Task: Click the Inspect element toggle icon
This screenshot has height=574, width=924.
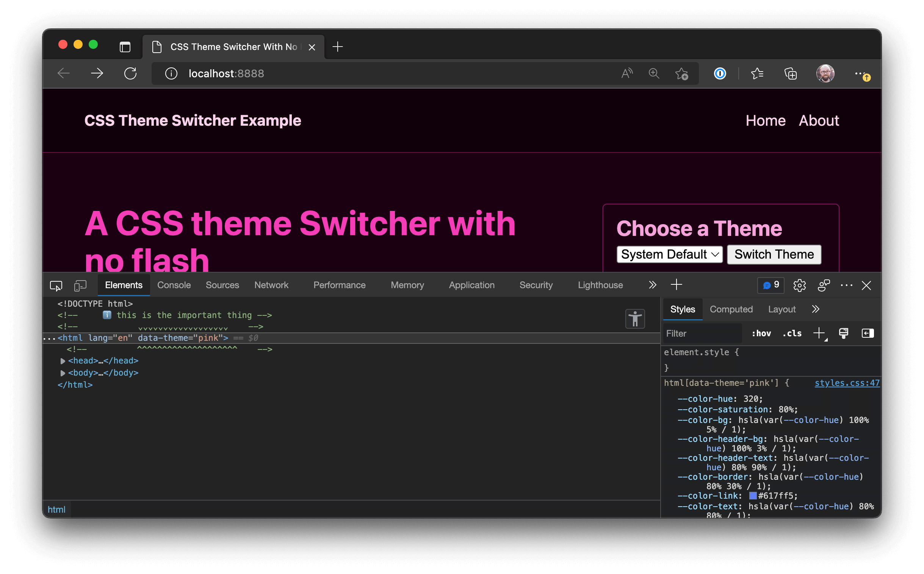Action: point(56,286)
